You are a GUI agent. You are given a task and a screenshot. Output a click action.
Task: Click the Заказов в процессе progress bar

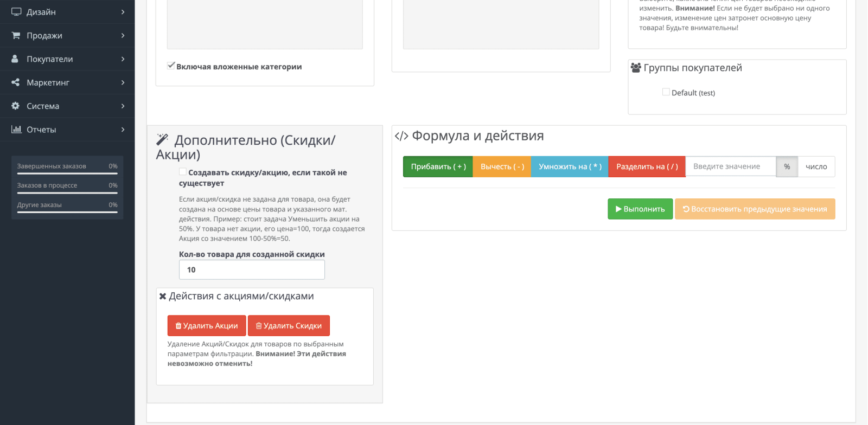(67, 192)
